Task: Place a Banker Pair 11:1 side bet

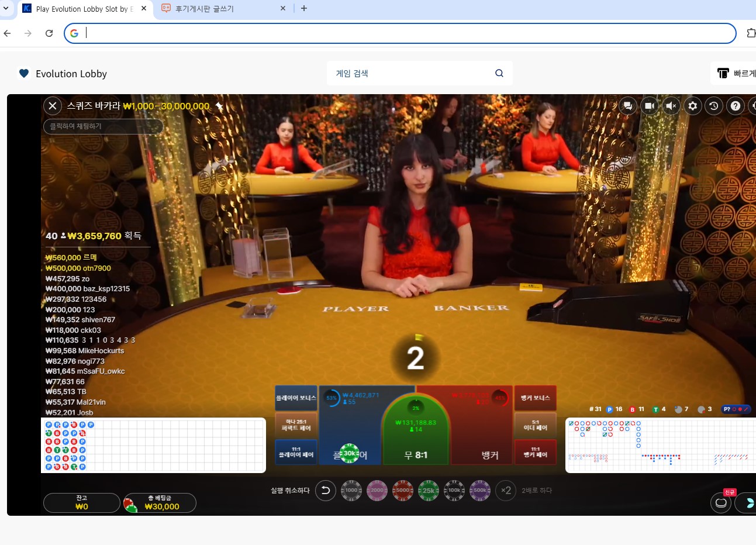Action: point(536,452)
